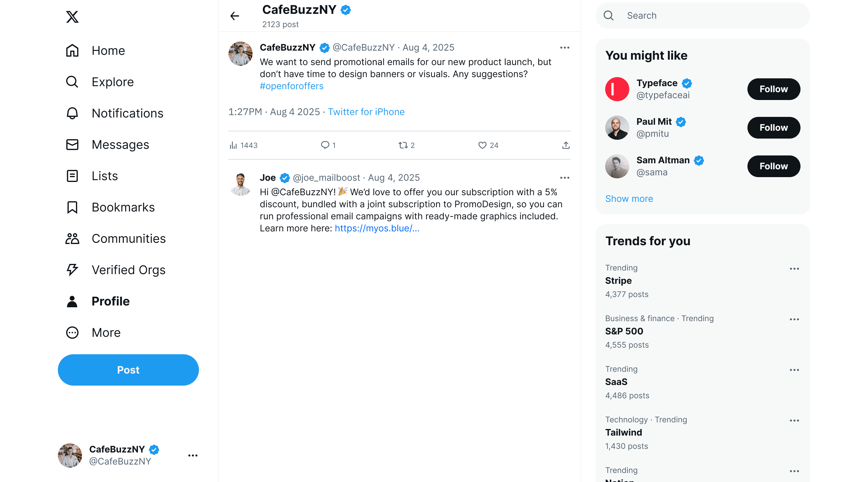This screenshot has height=482, width=868.
Task: Share CafeBuzzNY's tweet via the share icon
Action: (x=566, y=145)
